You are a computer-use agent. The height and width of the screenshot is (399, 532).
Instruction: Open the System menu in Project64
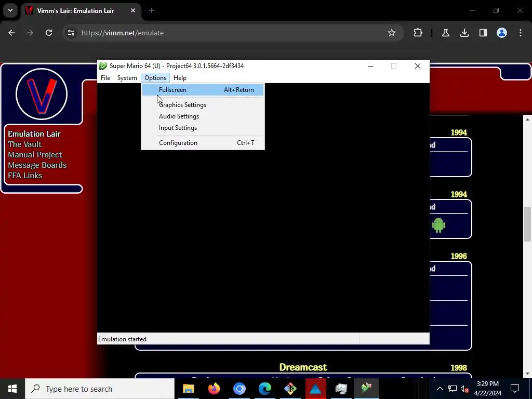pos(127,78)
